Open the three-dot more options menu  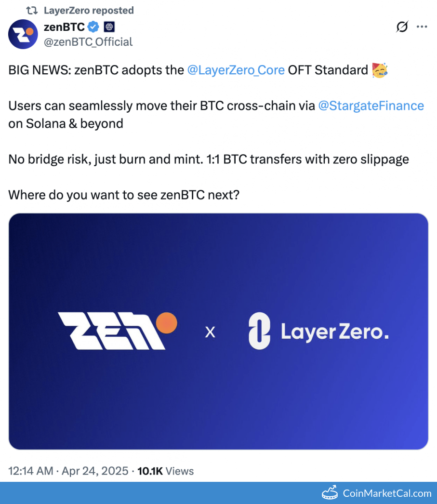pyautogui.click(x=422, y=27)
